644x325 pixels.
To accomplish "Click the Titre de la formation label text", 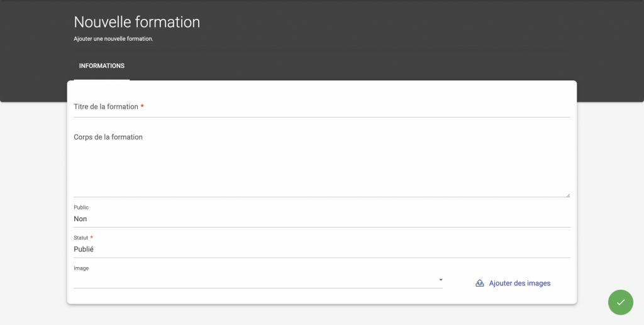I will click(106, 107).
